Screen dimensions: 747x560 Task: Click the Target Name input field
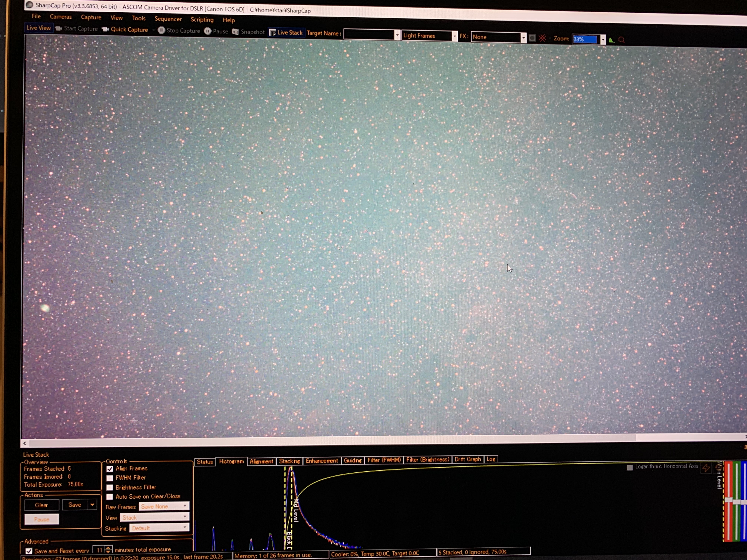point(369,35)
